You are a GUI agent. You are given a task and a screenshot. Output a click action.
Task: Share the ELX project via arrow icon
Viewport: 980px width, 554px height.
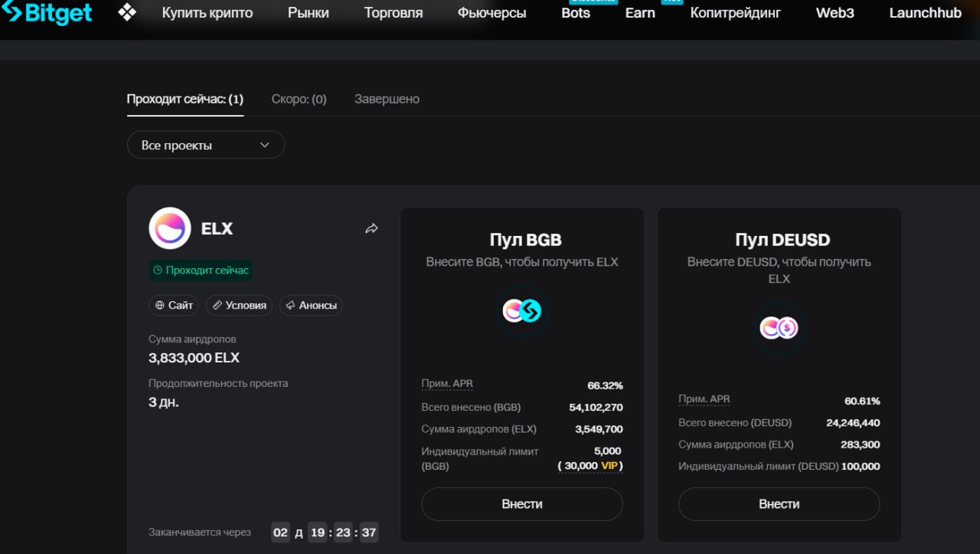coord(371,228)
